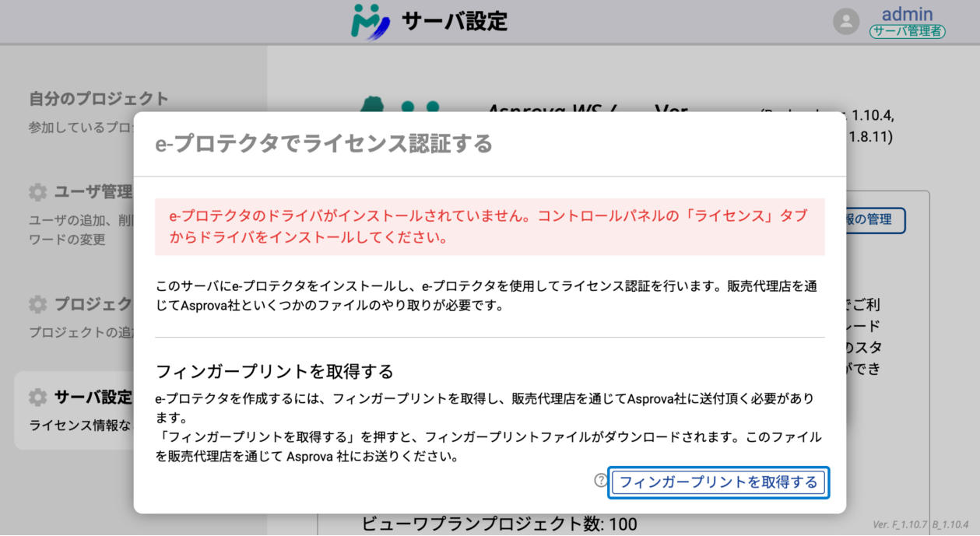The width and height of the screenshot is (980, 536).
Task: Click the gear icon beside ユーザ管理
Action: coord(37,192)
